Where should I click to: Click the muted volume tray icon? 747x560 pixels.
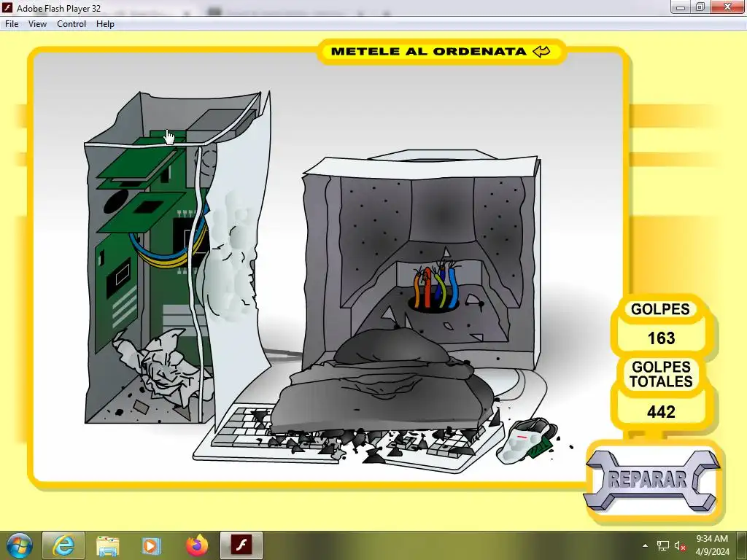(681, 545)
